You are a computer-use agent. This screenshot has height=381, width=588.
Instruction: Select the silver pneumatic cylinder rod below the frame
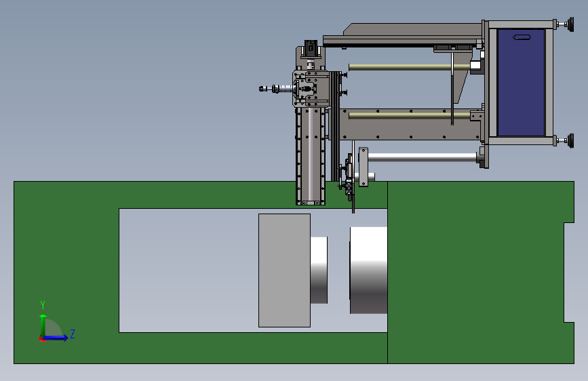423,157
